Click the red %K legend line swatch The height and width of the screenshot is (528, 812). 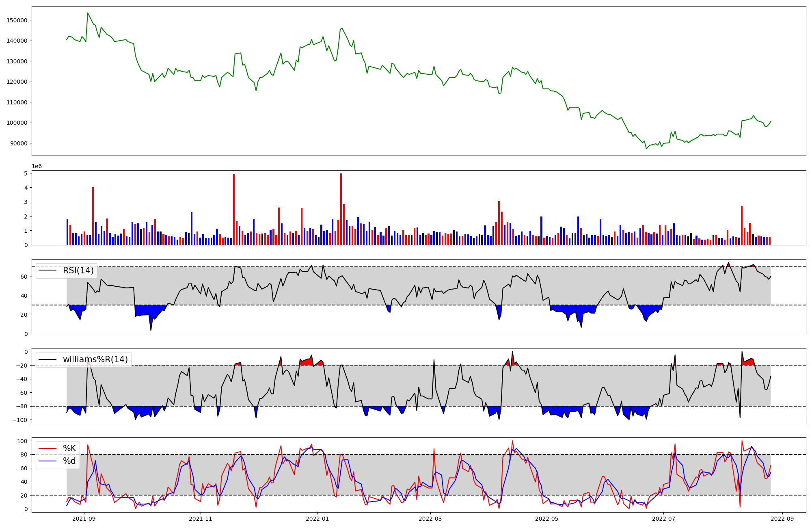[48, 448]
